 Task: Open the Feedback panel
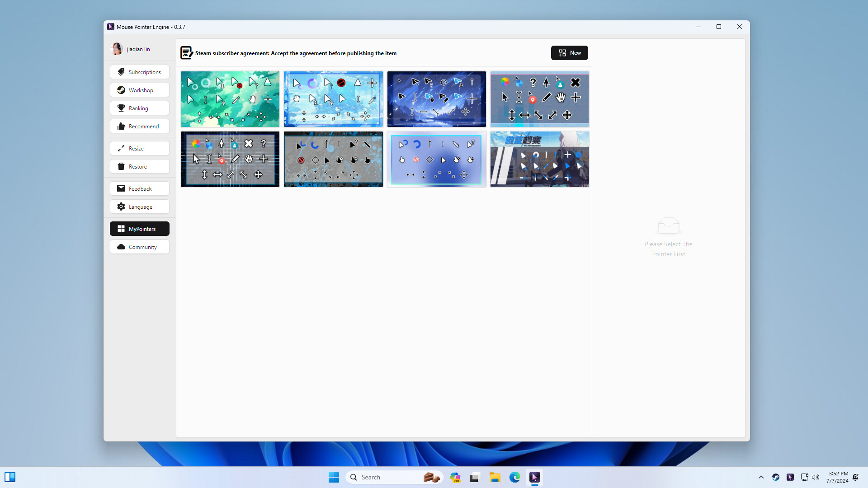[139, 188]
